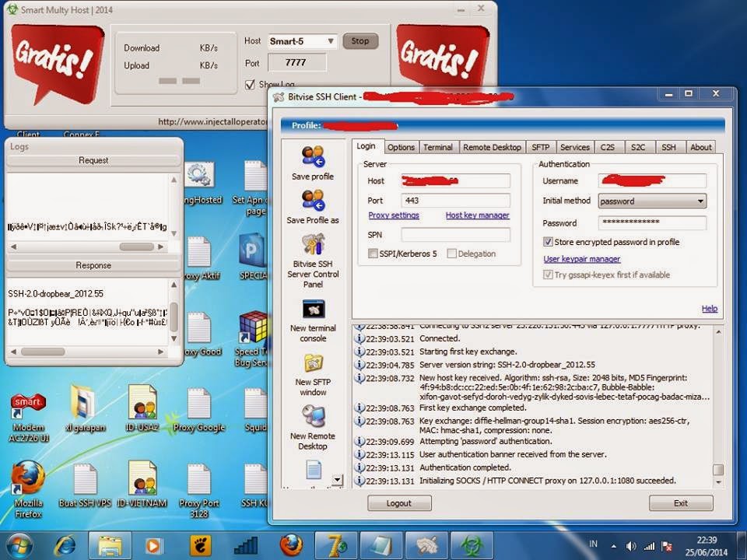747x560 pixels.
Task: Click the Exit button in Bitvise
Action: click(681, 503)
